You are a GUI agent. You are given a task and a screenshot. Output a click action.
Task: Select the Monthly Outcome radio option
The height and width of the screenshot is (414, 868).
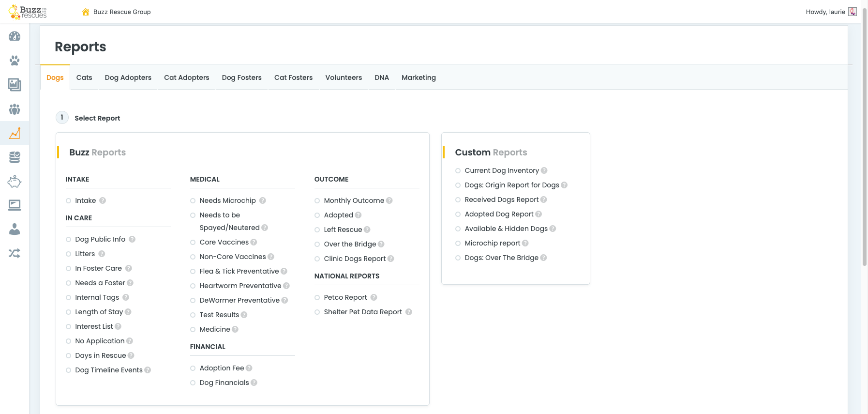[x=317, y=201]
